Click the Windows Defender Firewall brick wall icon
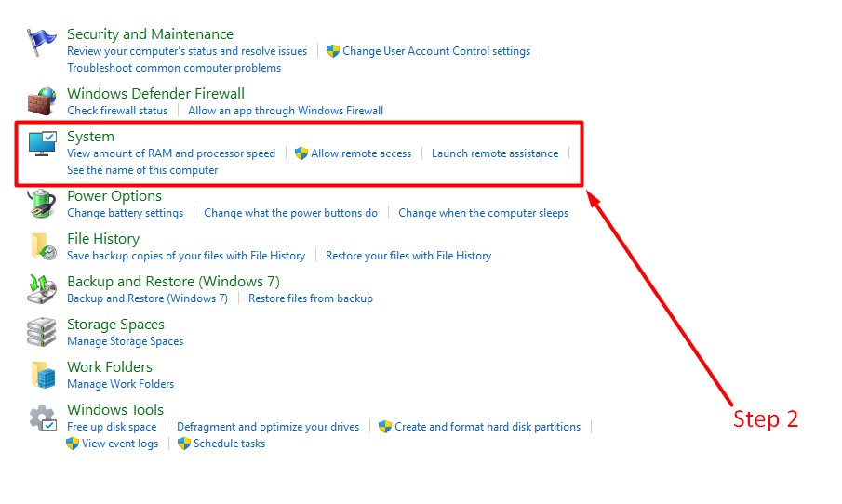842x504 pixels. [x=41, y=101]
